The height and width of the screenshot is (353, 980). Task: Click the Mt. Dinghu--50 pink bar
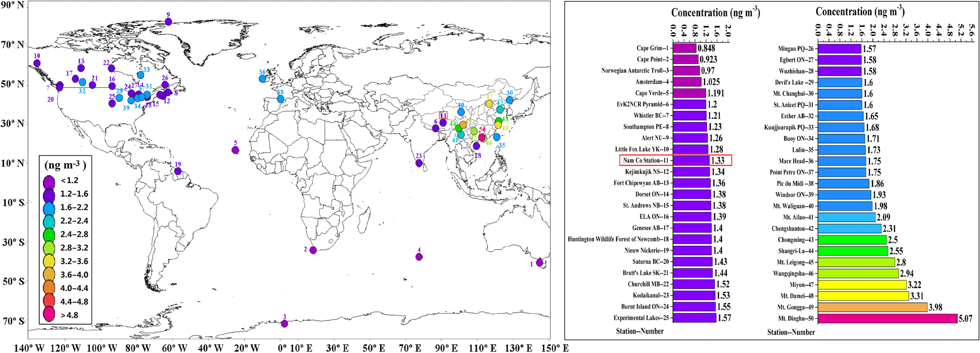(887, 318)
